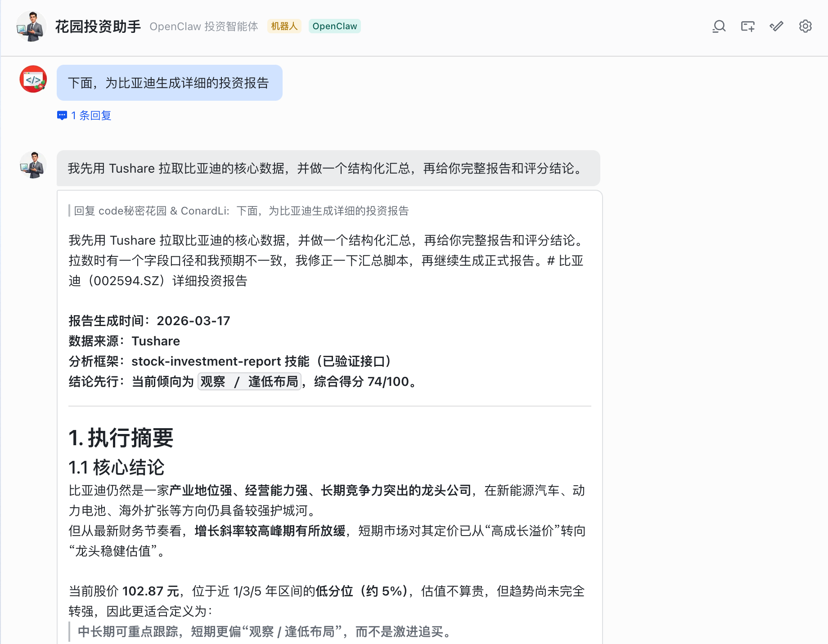Click the blue reply bubble icon

pyautogui.click(x=62, y=116)
